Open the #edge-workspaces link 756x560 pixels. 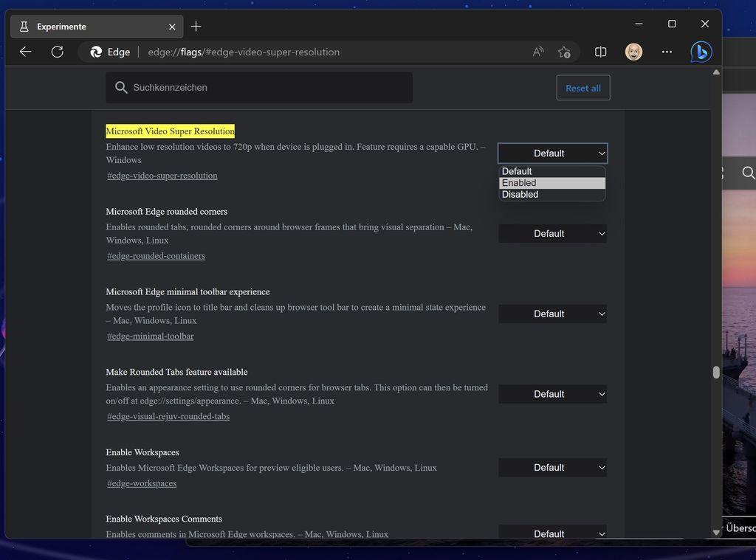click(142, 483)
